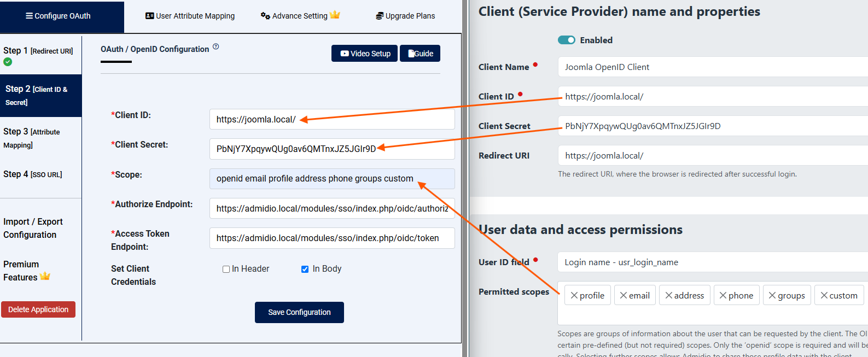Open the Configure OAuth tab
868x357 pixels.
coord(59,16)
